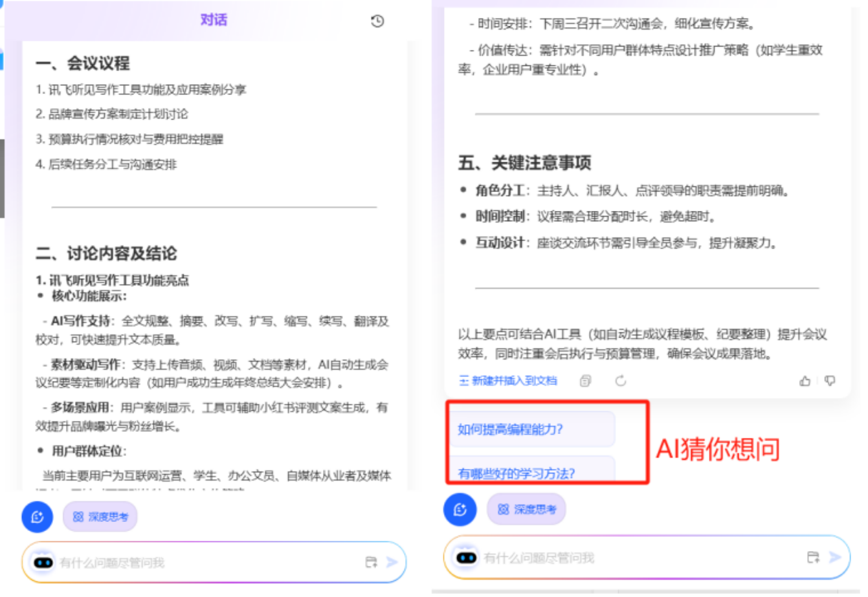The image size is (868, 597).
Task: Click bullet 核心功能展示
Action: (89, 296)
